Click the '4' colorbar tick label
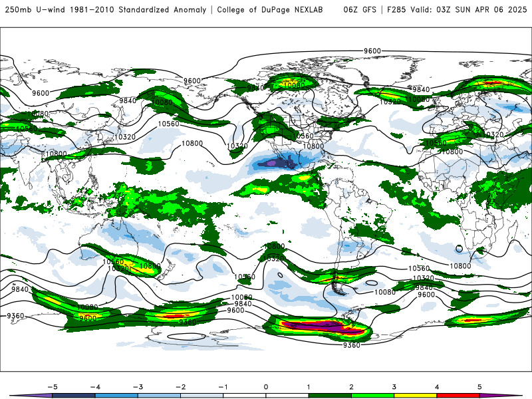Image resolution: width=532 pixels, height=399 pixels. (x=437, y=387)
